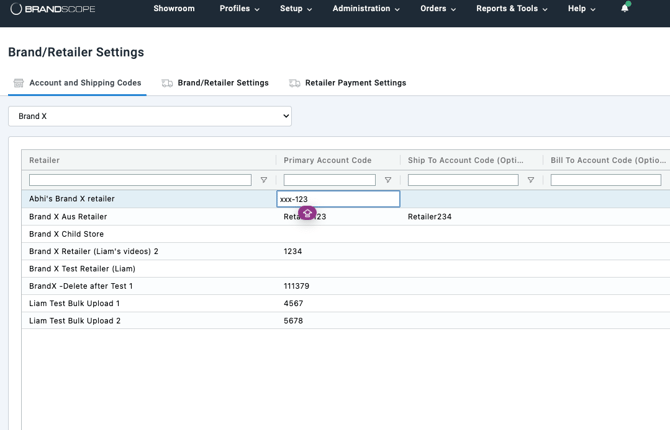Expand the Administration menu

coord(366,9)
